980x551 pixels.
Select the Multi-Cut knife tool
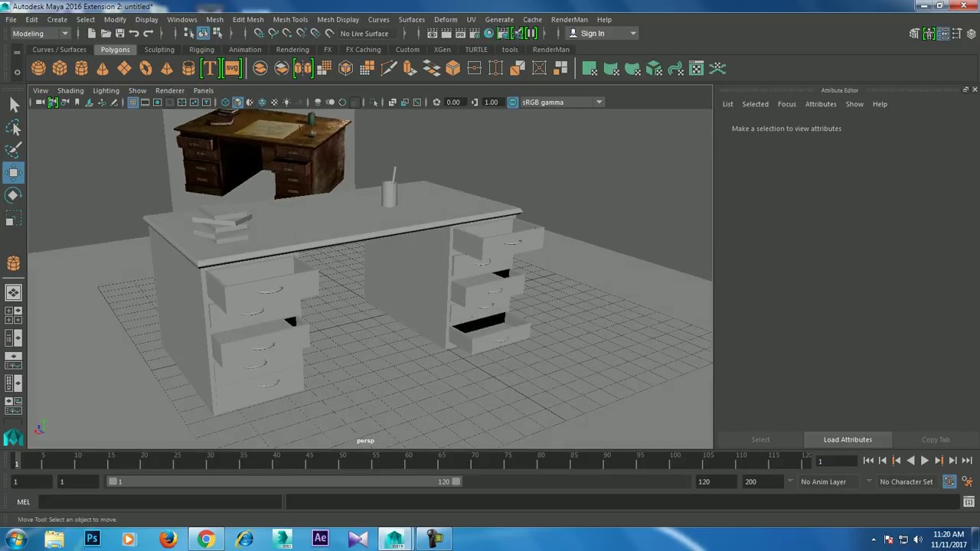389,69
